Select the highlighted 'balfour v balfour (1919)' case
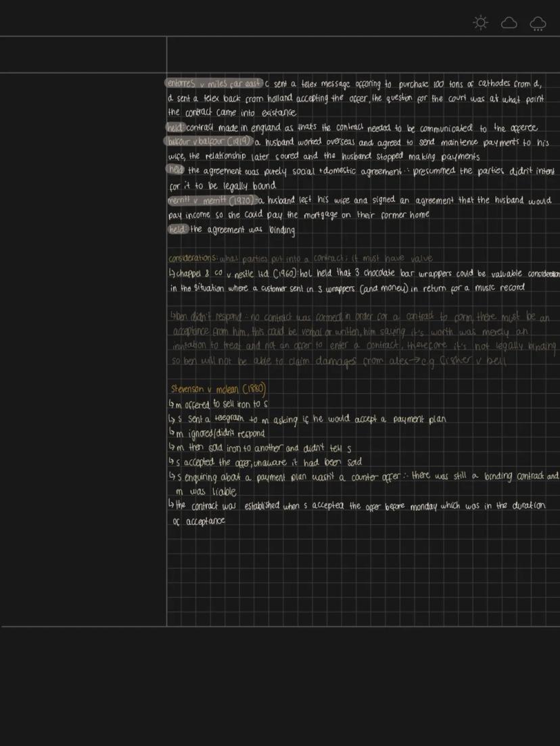Image resolution: width=560 pixels, height=746 pixels. click(209, 142)
